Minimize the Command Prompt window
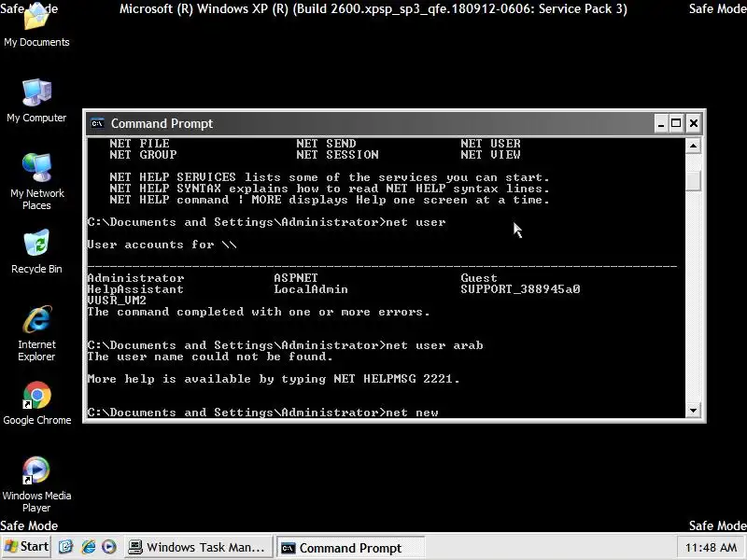Image resolution: width=747 pixels, height=560 pixels. [660, 124]
